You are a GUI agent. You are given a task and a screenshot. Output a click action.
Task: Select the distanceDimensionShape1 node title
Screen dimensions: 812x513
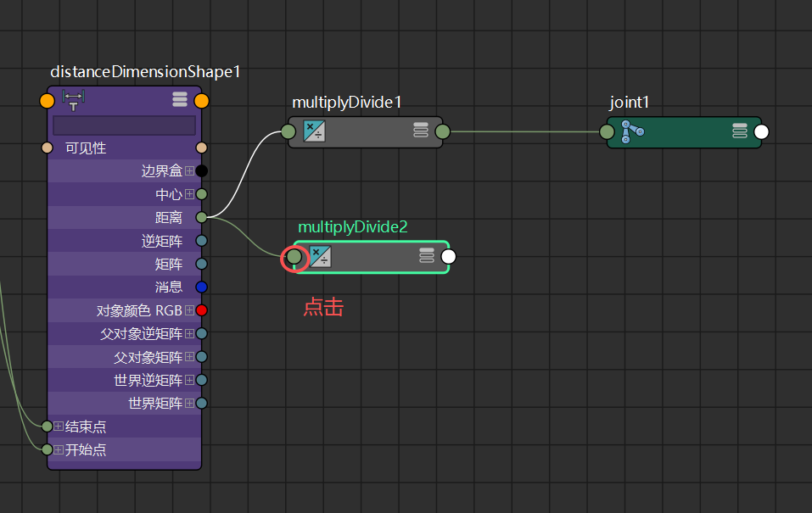(146, 71)
